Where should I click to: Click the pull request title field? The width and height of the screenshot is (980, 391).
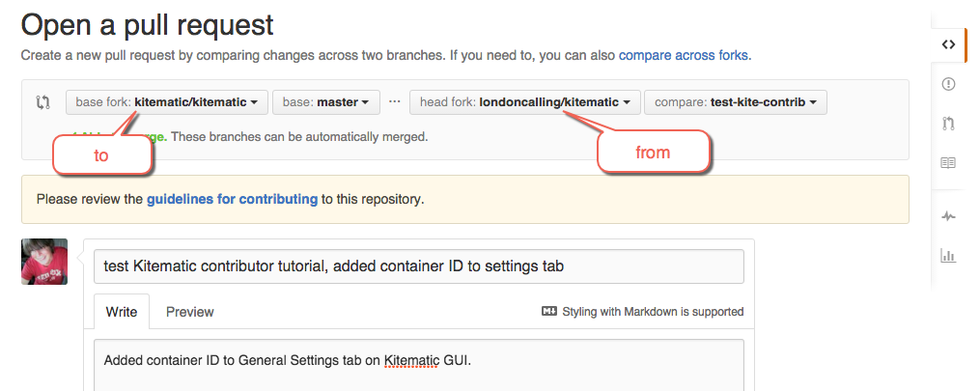pos(418,267)
